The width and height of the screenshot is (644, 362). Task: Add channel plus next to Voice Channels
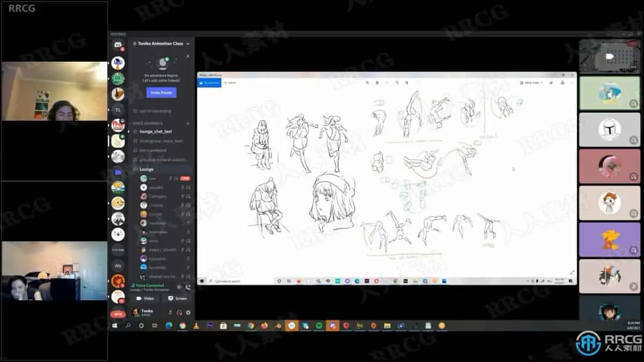(x=188, y=123)
